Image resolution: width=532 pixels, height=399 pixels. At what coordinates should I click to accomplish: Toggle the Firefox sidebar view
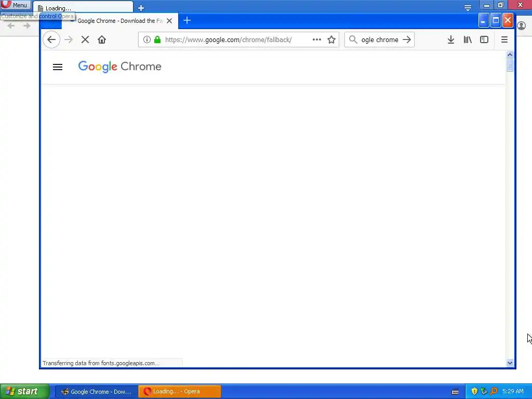tap(484, 39)
